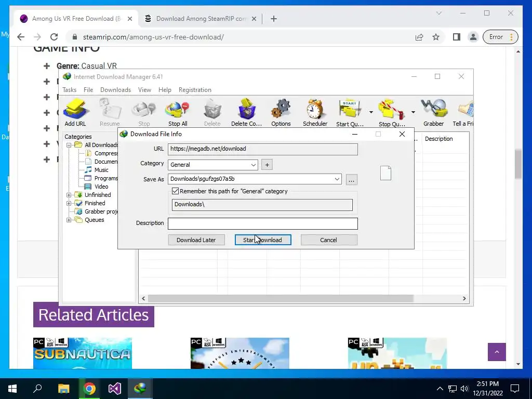Image resolution: width=532 pixels, height=399 pixels.
Task: Click the IDM horizontal scrollbar thumb
Action: tap(281, 299)
